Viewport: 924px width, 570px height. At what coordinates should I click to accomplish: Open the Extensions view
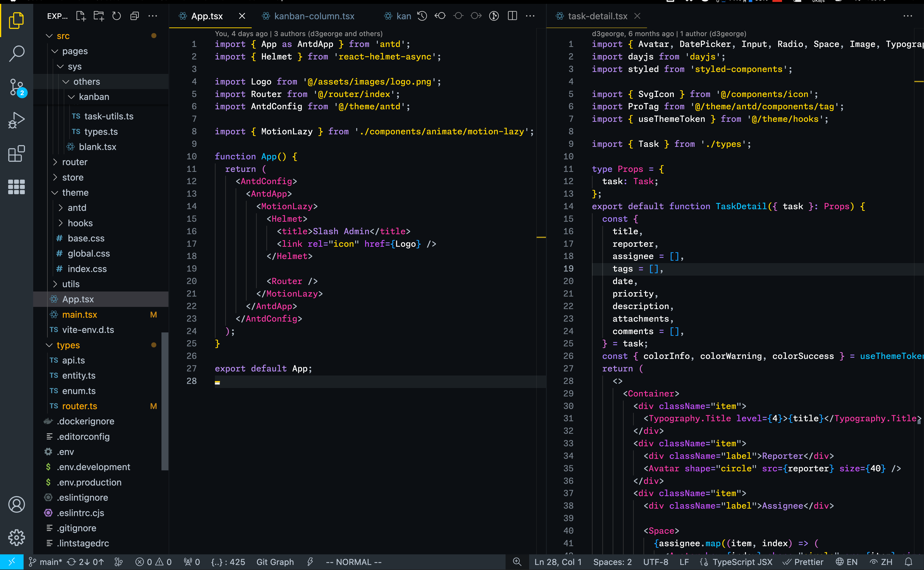coord(17,153)
